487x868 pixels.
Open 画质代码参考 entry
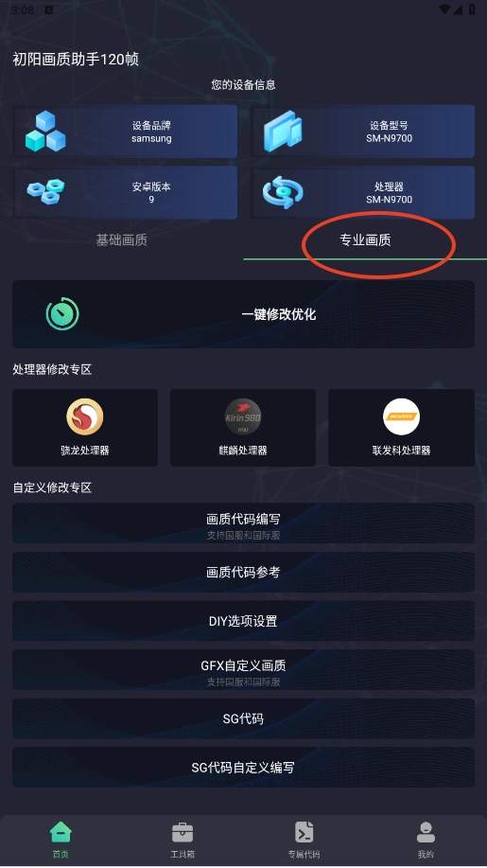(243, 572)
